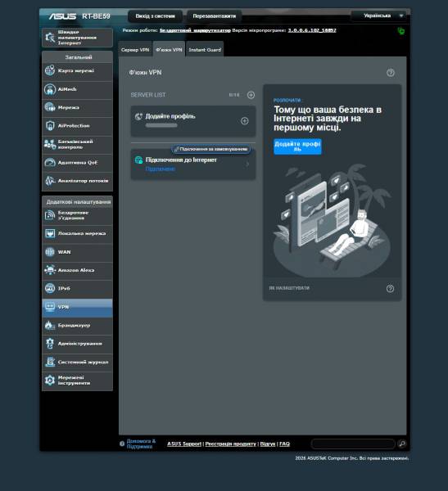Click the Допомога & Підтримка label

[141, 444]
